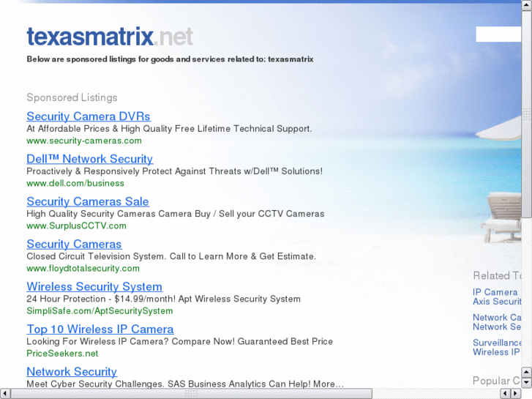Image resolution: width=532 pixels, height=399 pixels.
Task: Open the Network Security link above the SAS Business Analytics line
Action: (x=72, y=372)
